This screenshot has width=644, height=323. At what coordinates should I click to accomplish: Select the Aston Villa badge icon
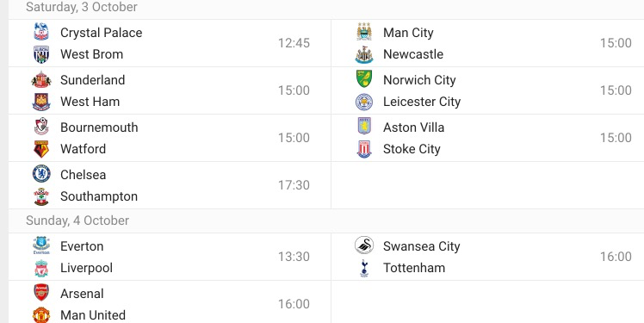[x=364, y=127]
